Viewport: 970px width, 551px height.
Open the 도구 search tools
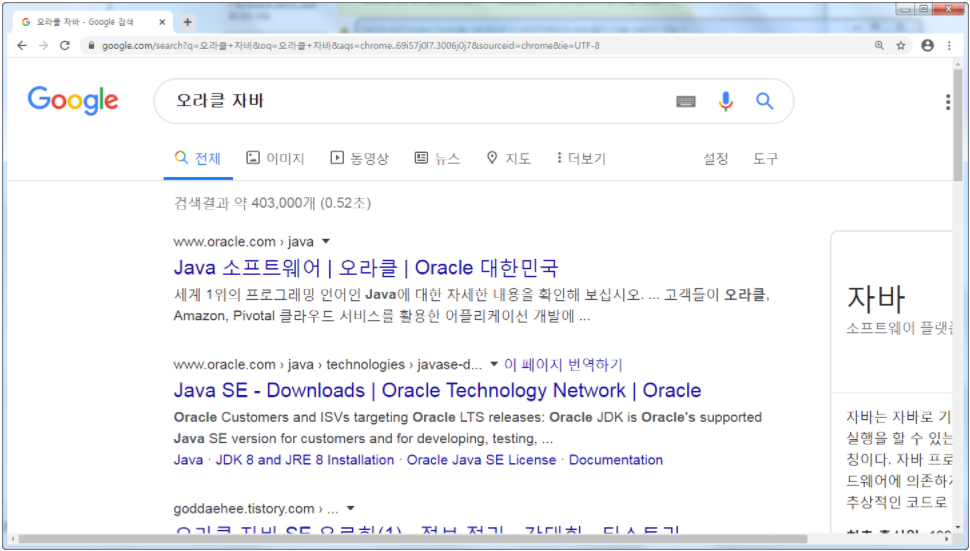pyautogui.click(x=765, y=158)
